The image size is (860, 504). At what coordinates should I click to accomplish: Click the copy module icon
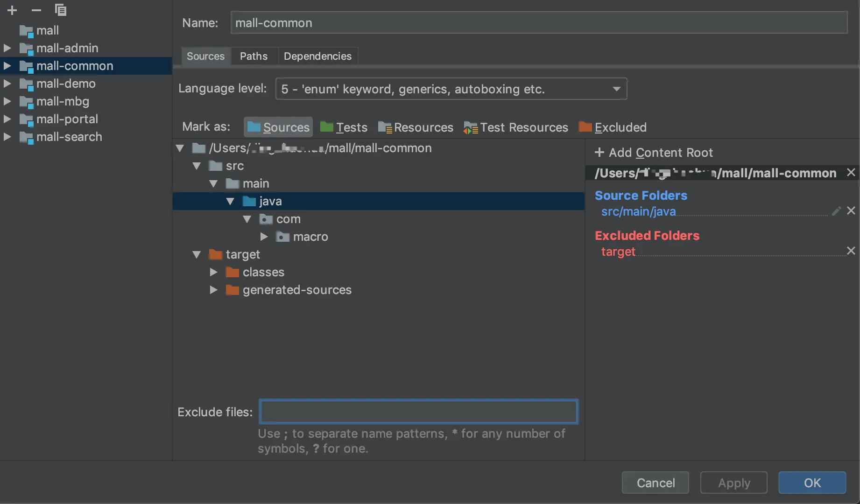[61, 10]
